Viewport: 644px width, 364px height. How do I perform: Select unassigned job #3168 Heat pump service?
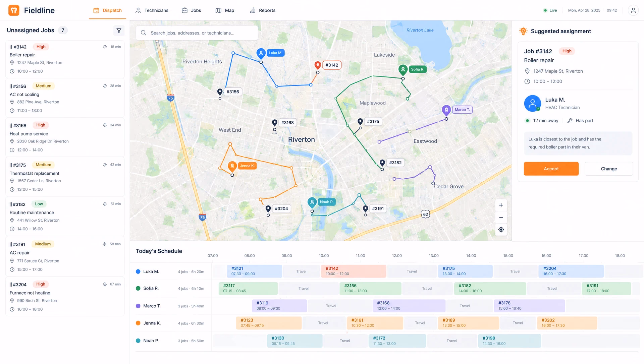click(x=65, y=137)
